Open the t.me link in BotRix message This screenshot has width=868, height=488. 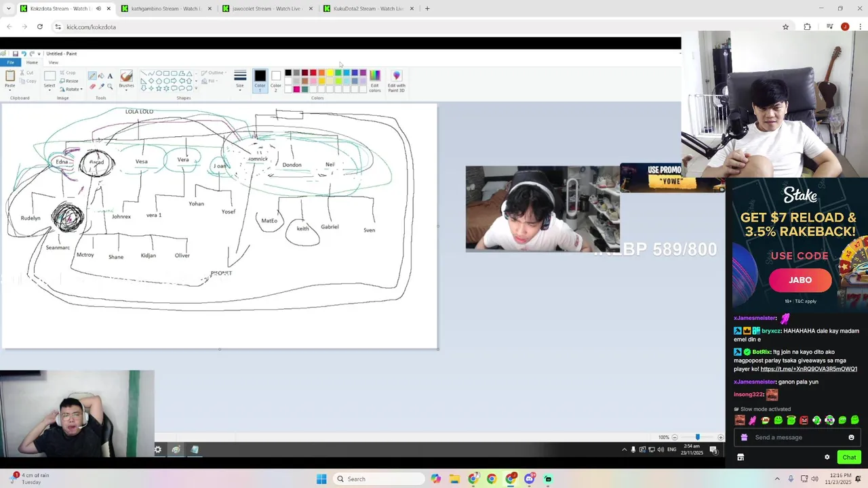pos(808,369)
